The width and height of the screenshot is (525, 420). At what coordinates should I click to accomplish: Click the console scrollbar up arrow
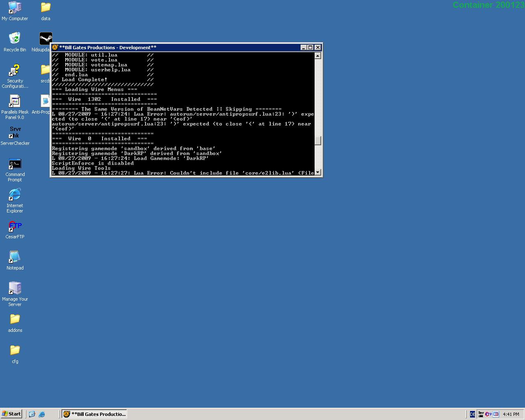point(318,56)
